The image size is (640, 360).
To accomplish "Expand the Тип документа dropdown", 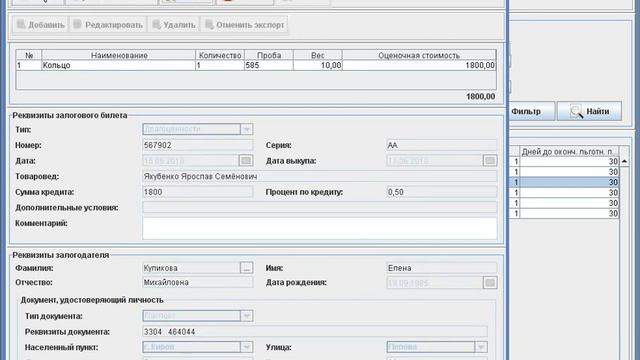I will click(247, 316).
